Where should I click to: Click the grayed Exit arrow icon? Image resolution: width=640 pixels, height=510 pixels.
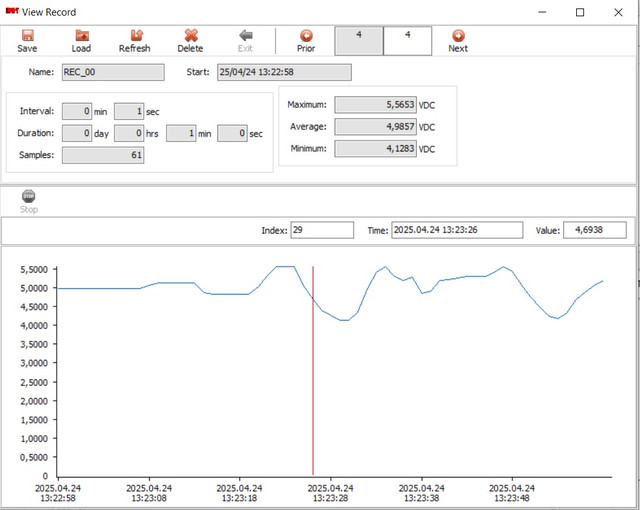click(x=245, y=36)
